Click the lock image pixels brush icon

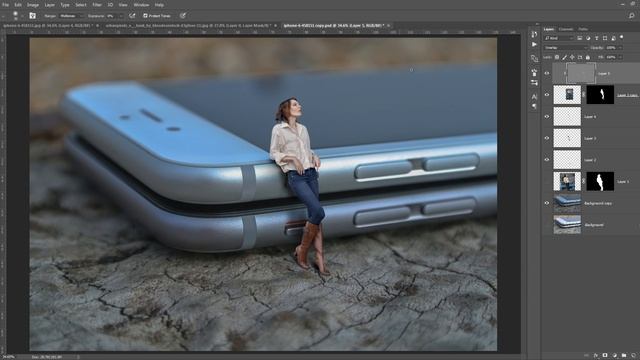coord(564,57)
